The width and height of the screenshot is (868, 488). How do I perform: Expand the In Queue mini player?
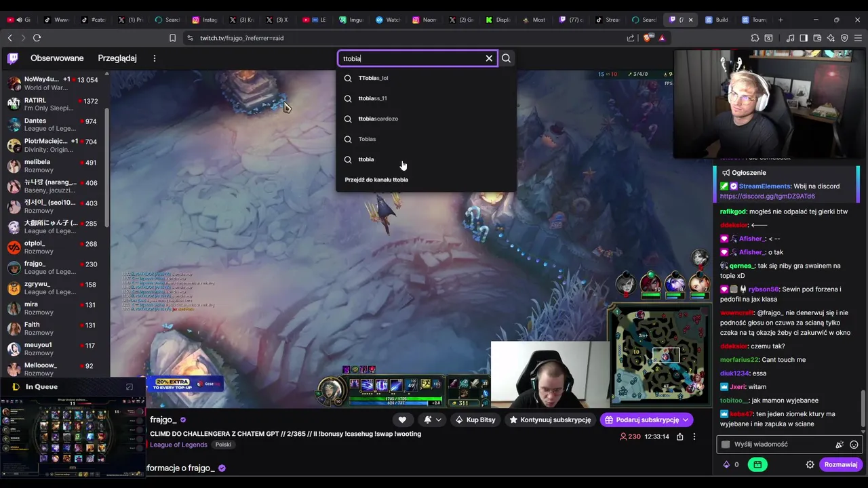coord(130,387)
